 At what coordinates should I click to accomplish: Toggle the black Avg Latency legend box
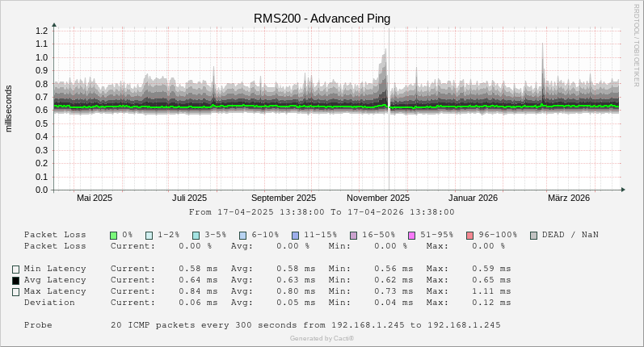(16, 280)
